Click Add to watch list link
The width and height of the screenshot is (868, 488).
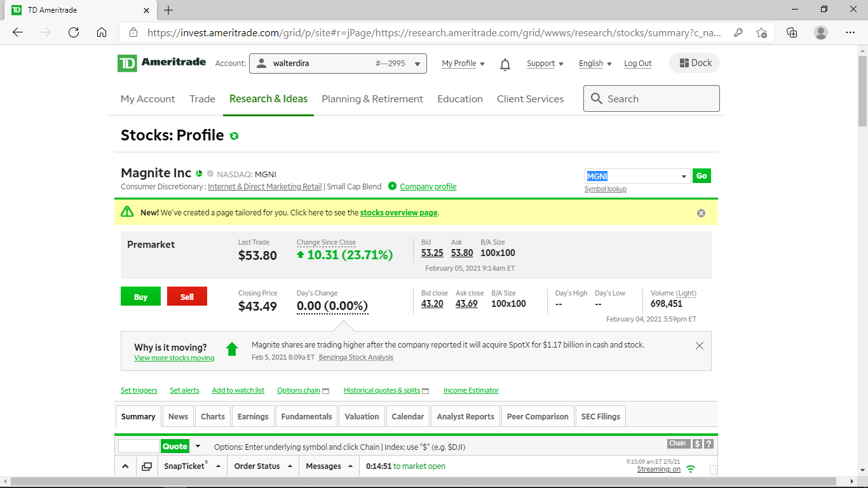(238, 391)
